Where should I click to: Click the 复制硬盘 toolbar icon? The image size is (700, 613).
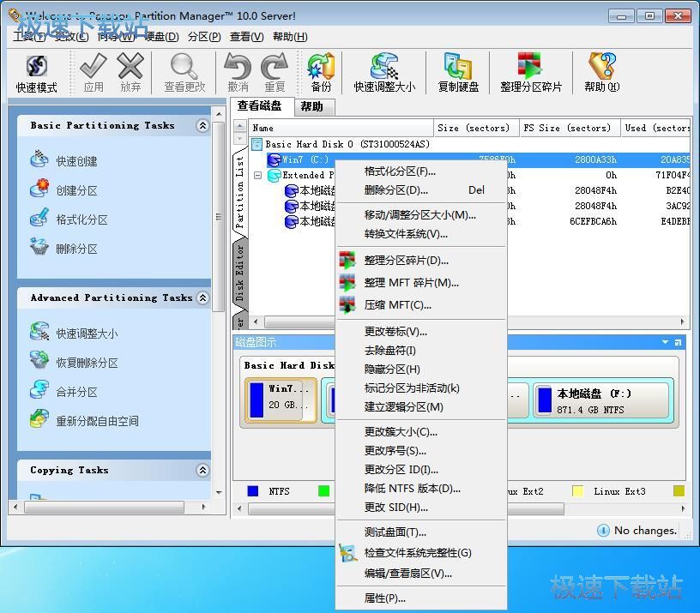click(458, 67)
